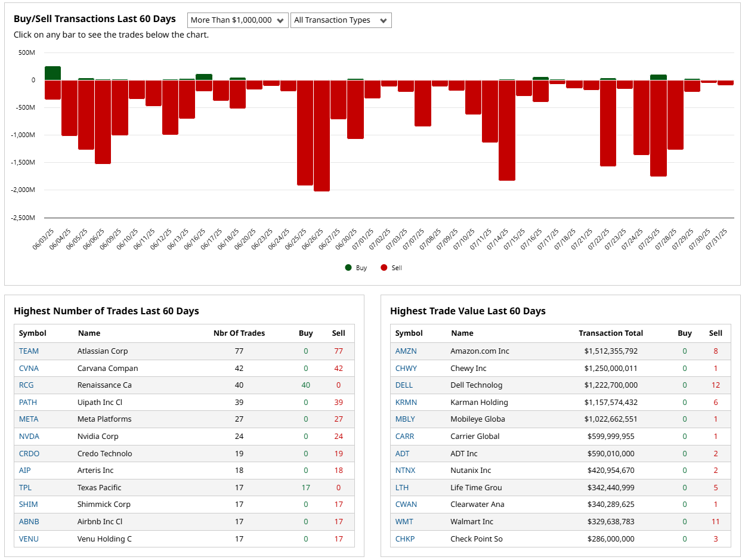The width and height of the screenshot is (745, 560).
Task: Open the CHKP symbol link
Action: [405, 539]
